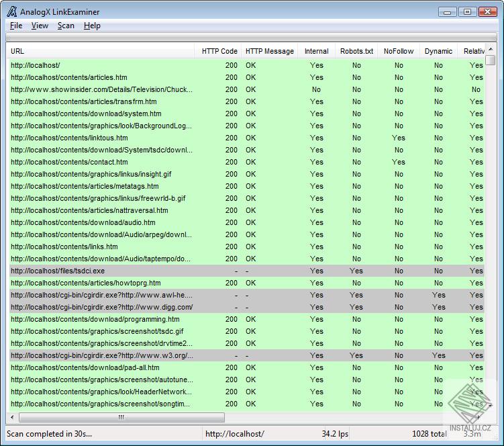
Task: Sort by the NoFollow column header
Action: 399,51
